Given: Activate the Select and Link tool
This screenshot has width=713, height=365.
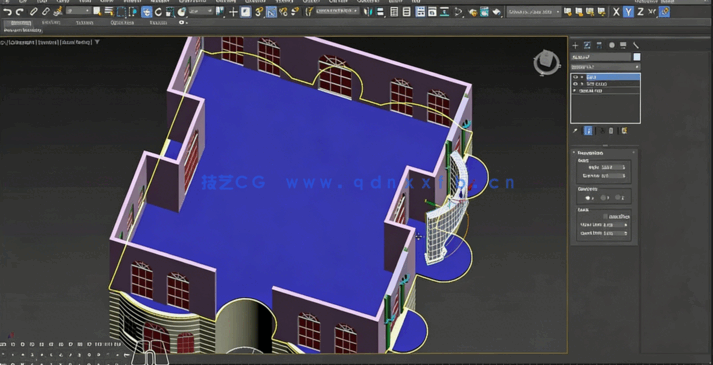Looking at the screenshot, I should pyautogui.click(x=34, y=12).
